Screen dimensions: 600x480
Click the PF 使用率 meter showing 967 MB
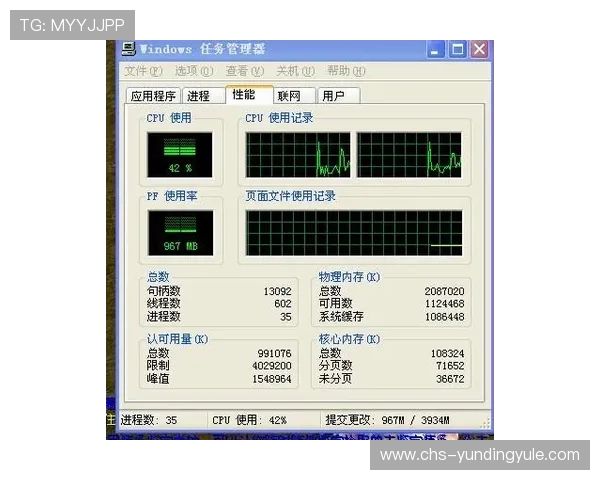(x=180, y=232)
